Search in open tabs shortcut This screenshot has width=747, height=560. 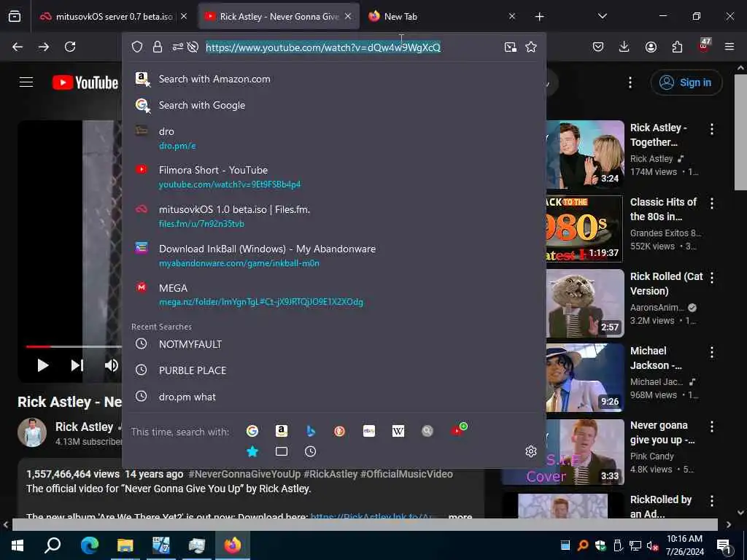(282, 451)
